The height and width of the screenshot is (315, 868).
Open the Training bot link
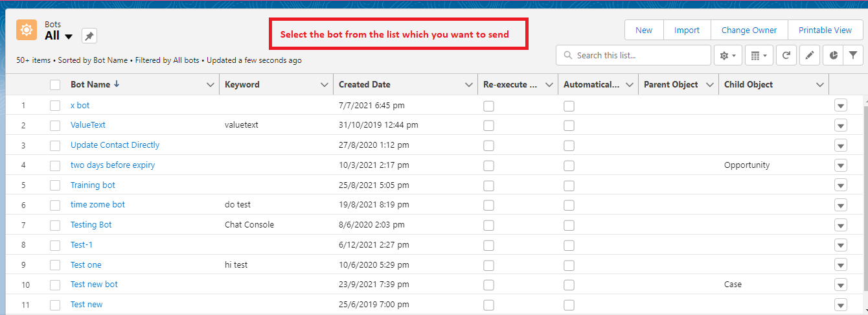coord(93,185)
